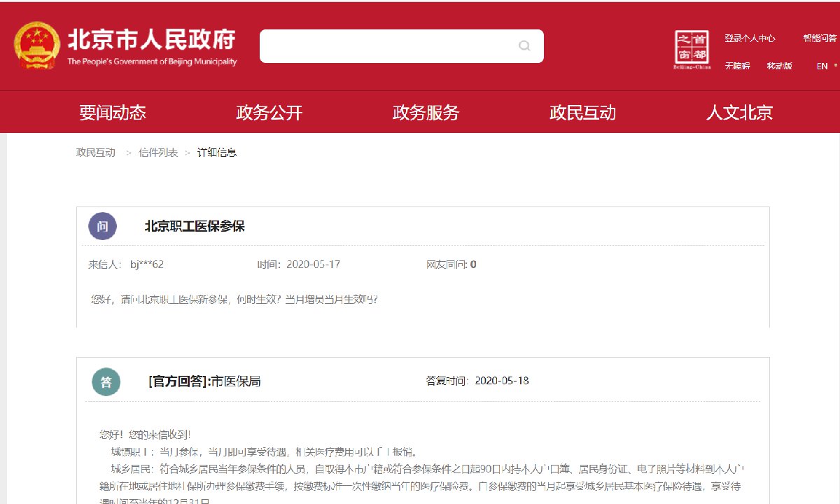Go to 政务服务 section
The width and height of the screenshot is (840, 504).
point(426,112)
